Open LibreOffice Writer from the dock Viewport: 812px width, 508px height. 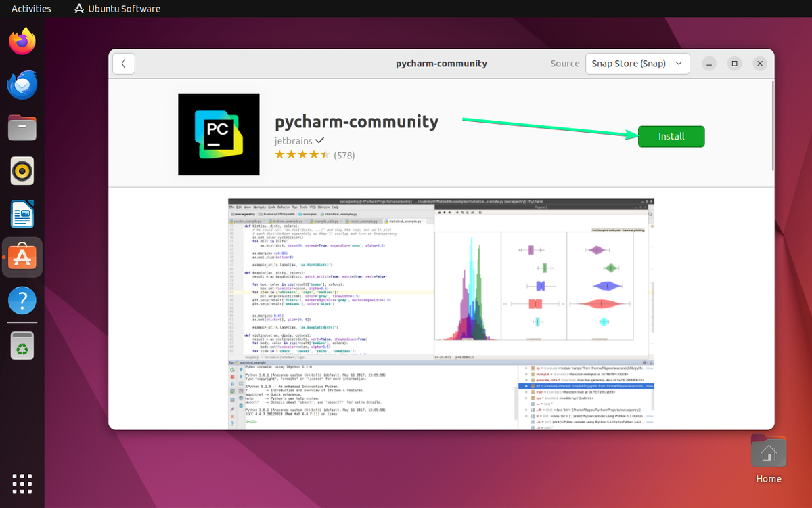(x=22, y=214)
